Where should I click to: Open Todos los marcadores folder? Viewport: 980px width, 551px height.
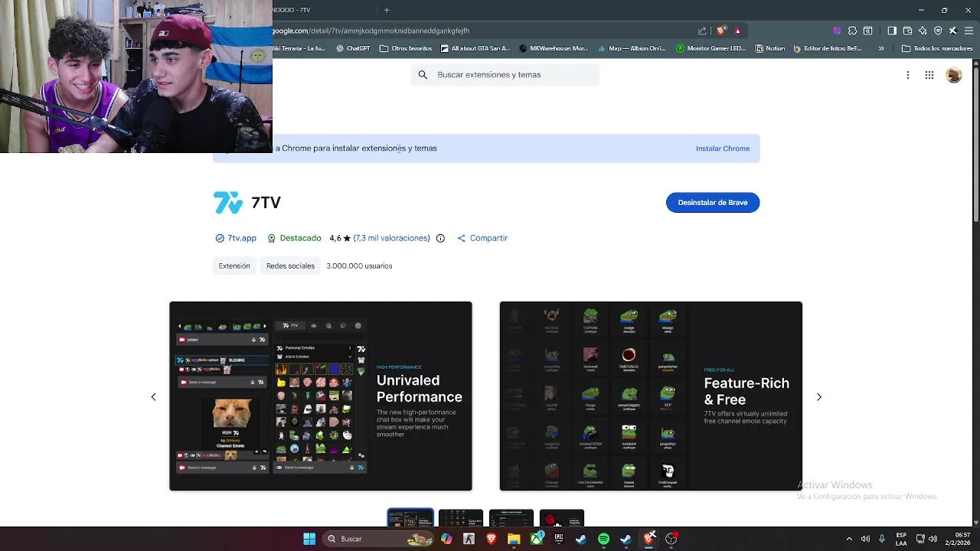pyautogui.click(x=937, y=48)
